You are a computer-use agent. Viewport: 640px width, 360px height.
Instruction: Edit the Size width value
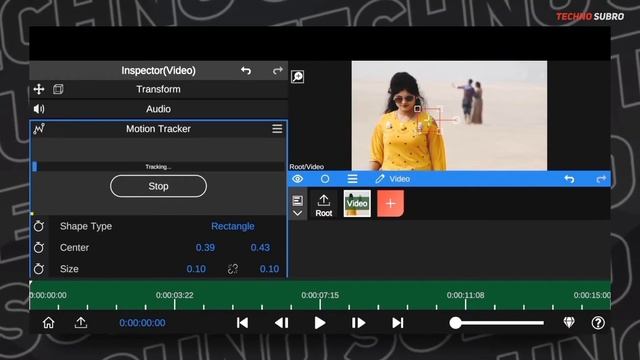[x=196, y=269]
